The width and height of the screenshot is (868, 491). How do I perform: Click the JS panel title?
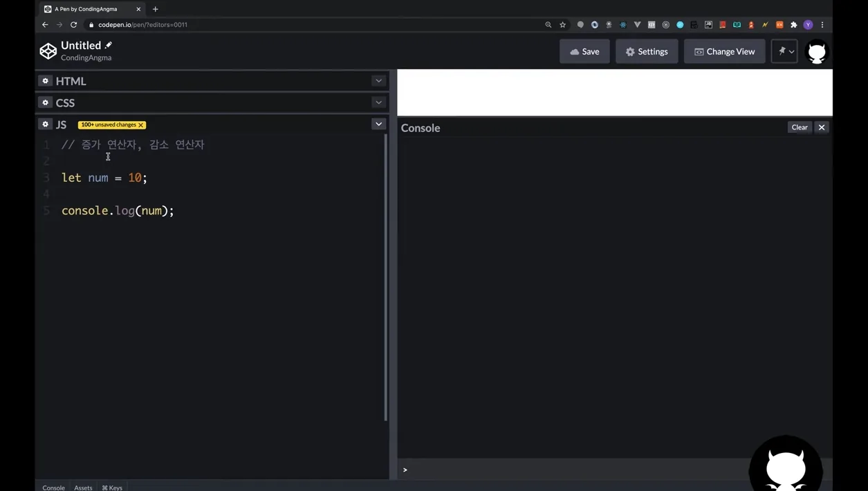[x=62, y=124]
